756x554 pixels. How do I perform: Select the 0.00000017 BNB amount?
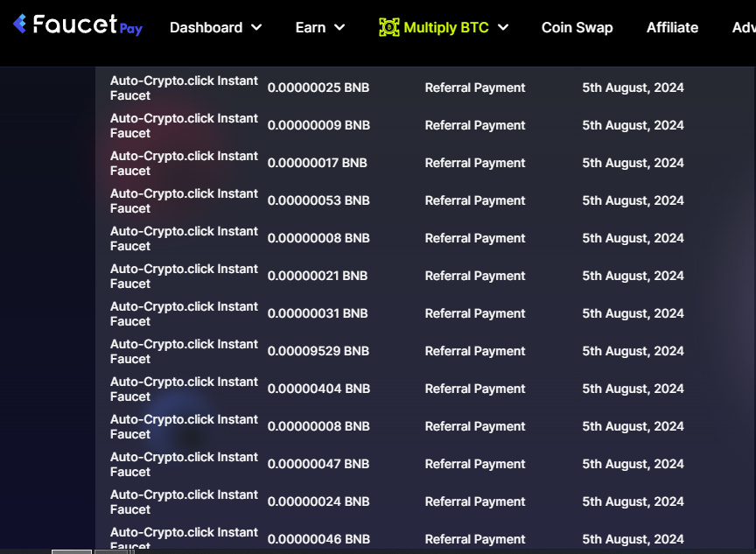[318, 163]
